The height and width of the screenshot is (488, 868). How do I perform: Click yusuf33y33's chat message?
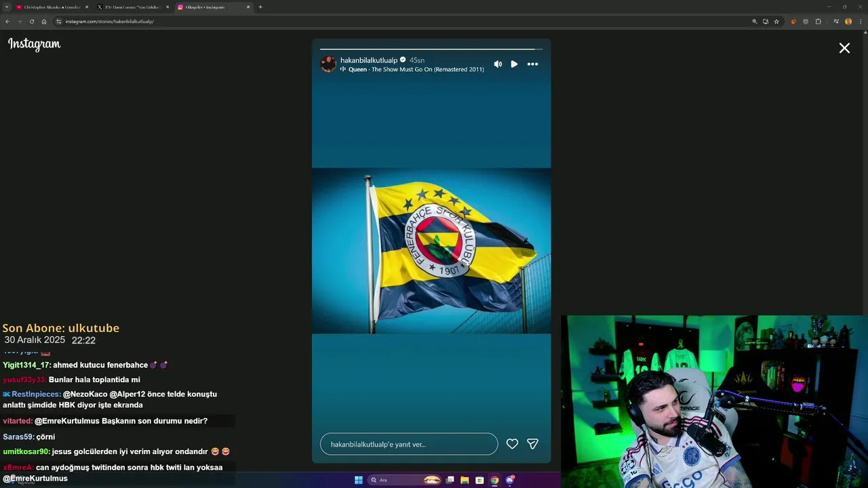(71, 380)
